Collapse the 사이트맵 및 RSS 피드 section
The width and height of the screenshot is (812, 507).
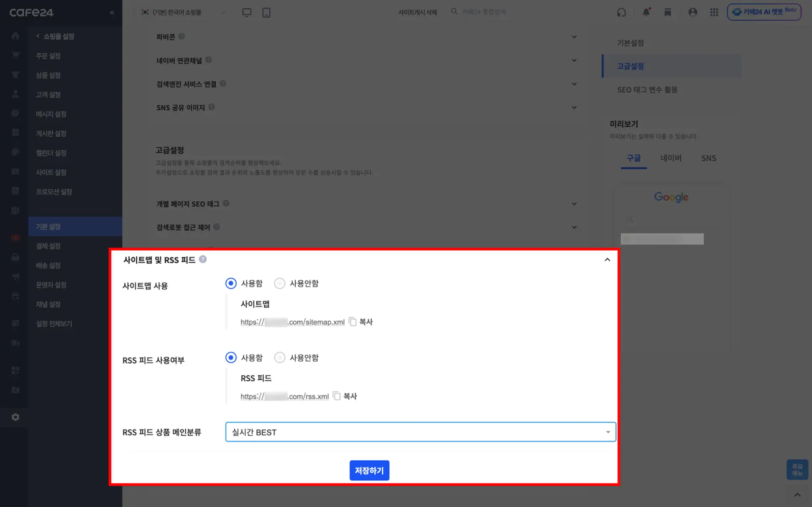tap(607, 260)
